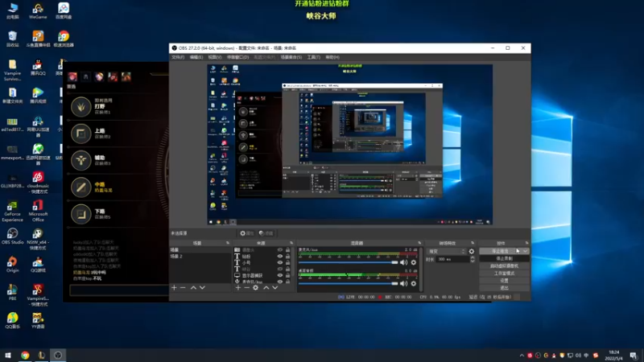Toggle the lock on the 小号 source
This screenshot has height=362, width=644.
(288, 263)
